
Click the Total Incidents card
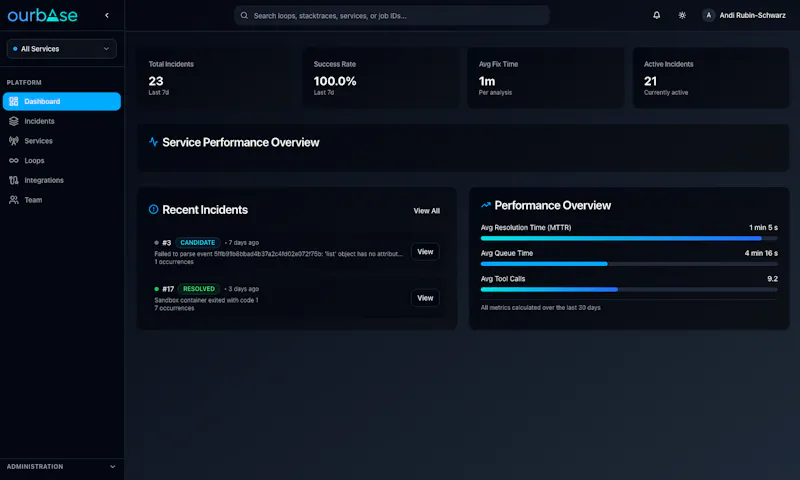(215, 78)
